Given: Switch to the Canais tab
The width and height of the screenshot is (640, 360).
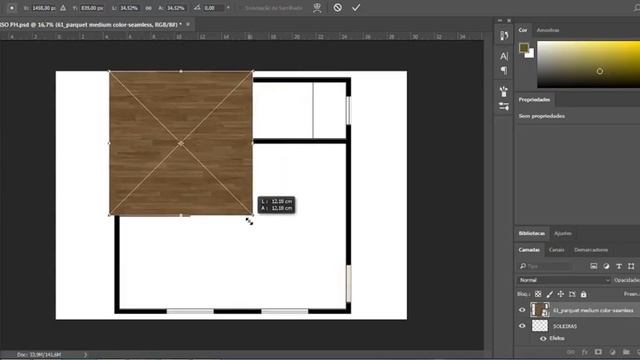Looking at the screenshot, I should (x=556, y=250).
